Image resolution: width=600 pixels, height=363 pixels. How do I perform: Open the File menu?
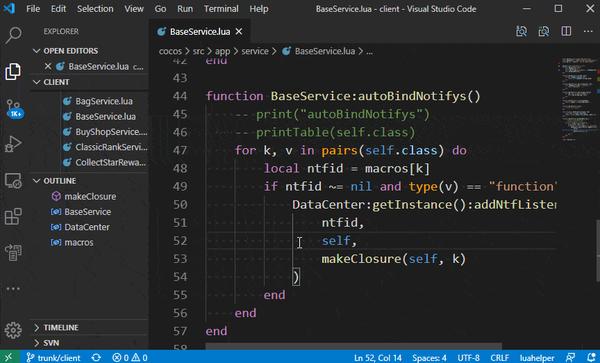[x=33, y=8]
